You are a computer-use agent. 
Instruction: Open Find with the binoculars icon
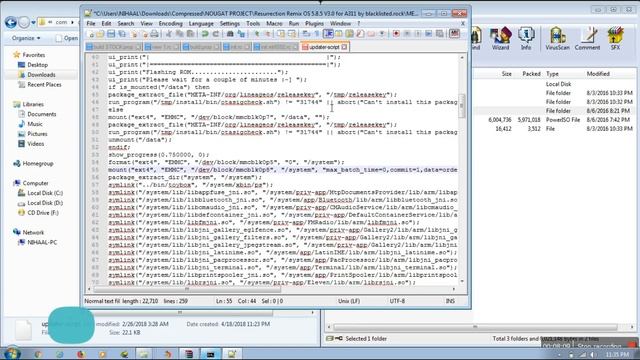[230, 34]
